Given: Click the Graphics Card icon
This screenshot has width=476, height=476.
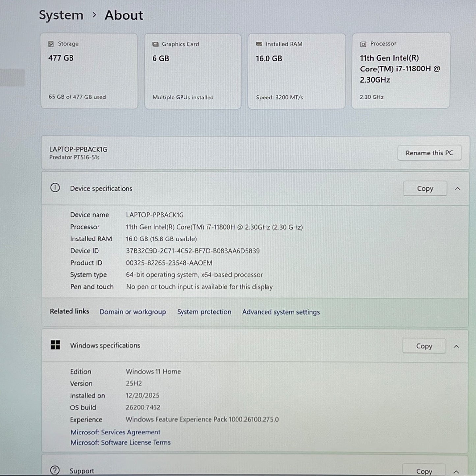Looking at the screenshot, I should [x=155, y=44].
